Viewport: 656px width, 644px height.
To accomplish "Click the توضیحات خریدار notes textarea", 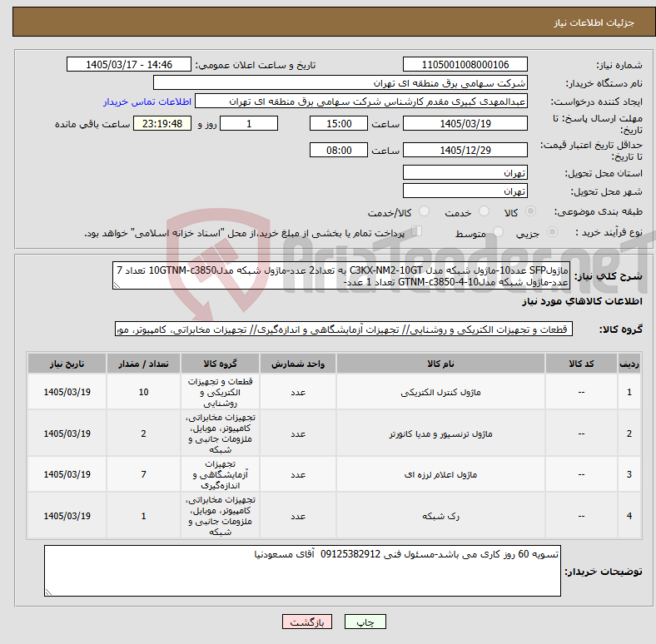I will 302,571.
